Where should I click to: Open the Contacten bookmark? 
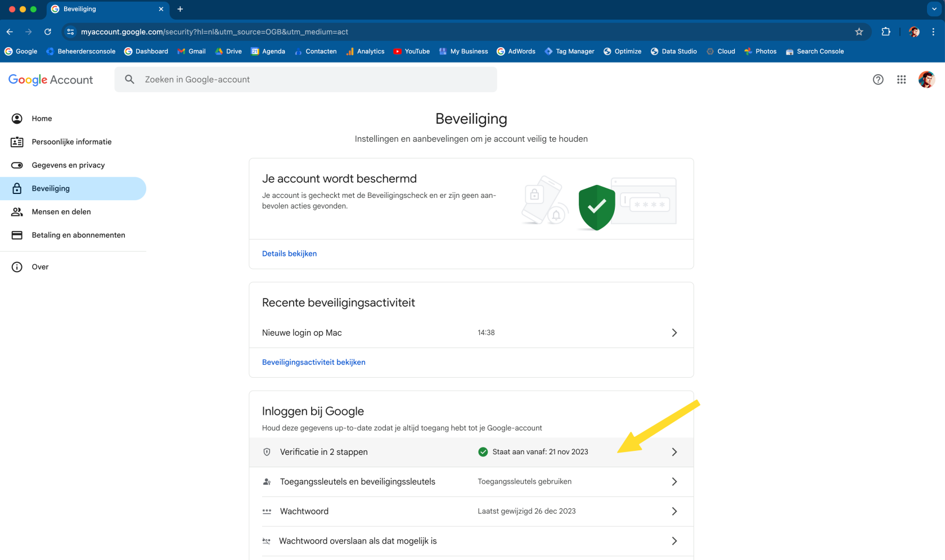coord(315,51)
